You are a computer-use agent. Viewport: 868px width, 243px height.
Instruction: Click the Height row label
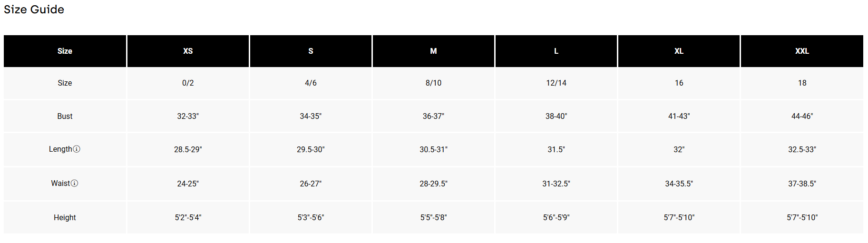pyautogui.click(x=65, y=217)
